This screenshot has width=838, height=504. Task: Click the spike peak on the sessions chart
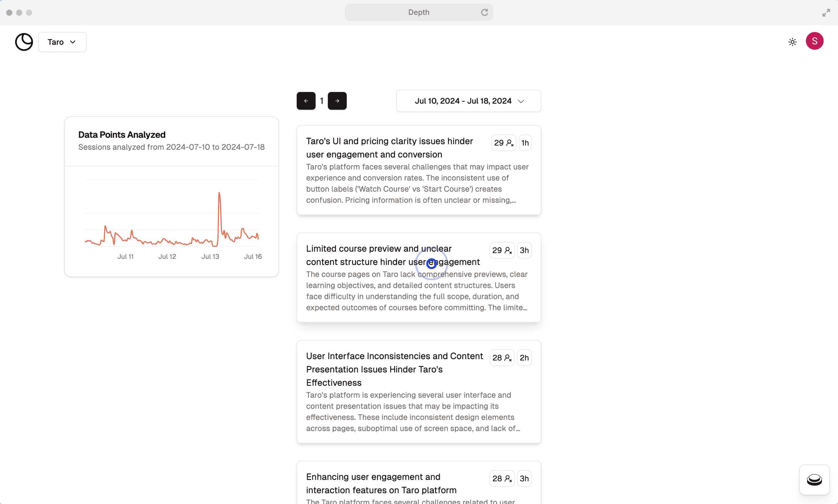(219, 193)
